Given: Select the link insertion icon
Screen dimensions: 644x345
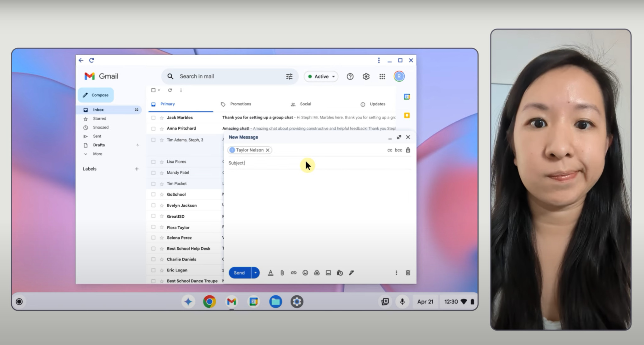Looking at the screenshot, I should (293, 273).
